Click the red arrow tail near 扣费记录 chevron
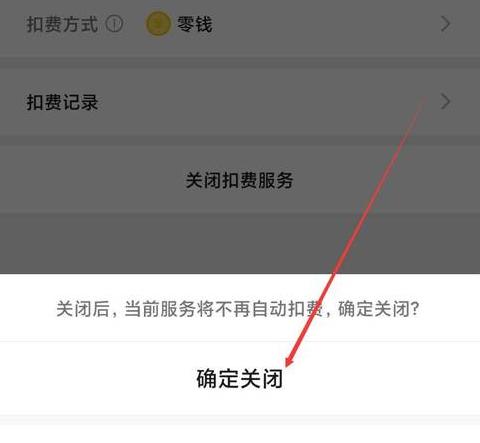The width and height of the screenshot is (480, 443). click(424, 99)
